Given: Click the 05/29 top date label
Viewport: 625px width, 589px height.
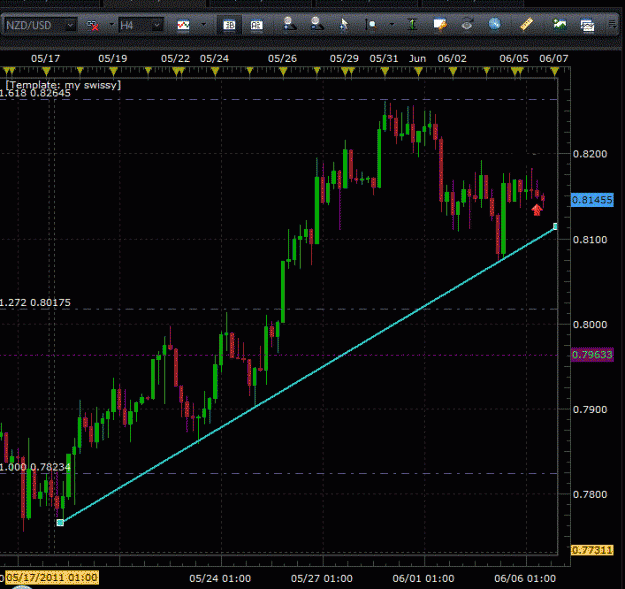Looking at the screenshot, I should click(x=344, y=59).
